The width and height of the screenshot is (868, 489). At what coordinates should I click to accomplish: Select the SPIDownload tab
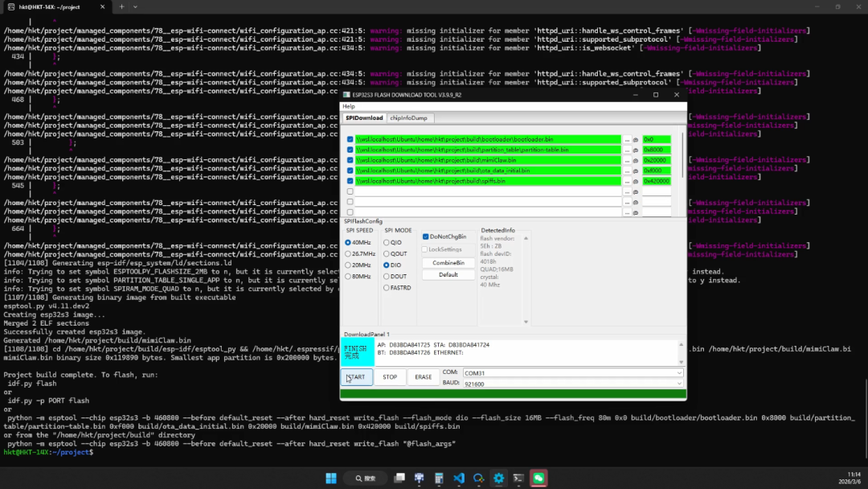point(364,118)
